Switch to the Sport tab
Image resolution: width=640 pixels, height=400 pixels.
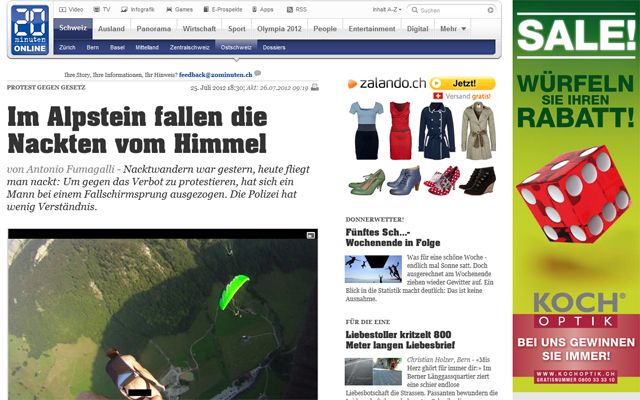(238, 29)
